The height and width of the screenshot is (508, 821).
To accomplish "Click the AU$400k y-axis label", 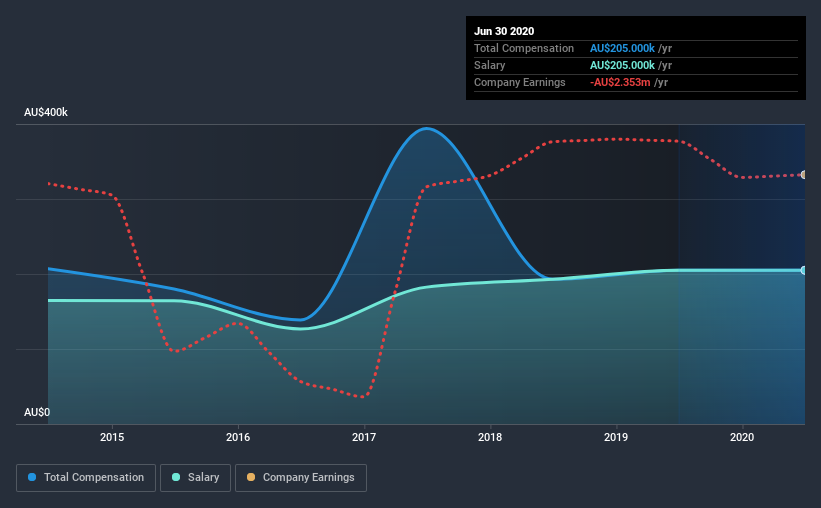I will pos(46,113).
